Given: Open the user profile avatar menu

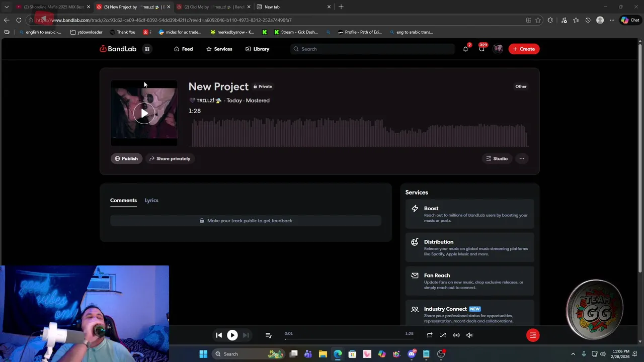Looking at the screenshot, I should click(x=498, y=49).
